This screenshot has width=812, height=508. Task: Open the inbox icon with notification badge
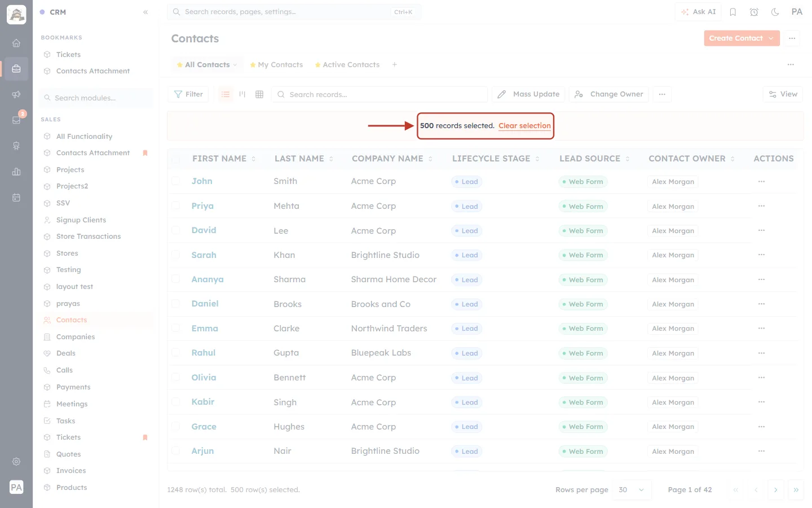pyautogui.click(x=16, y=120)
